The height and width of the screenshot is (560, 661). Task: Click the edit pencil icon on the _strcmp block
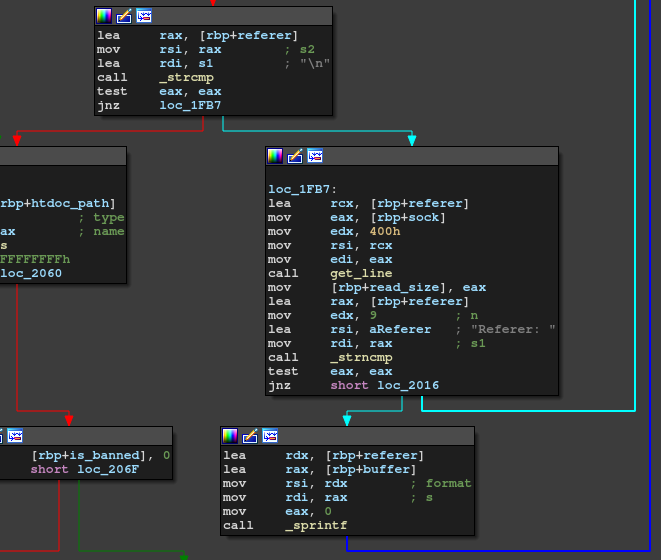[124, 16]
